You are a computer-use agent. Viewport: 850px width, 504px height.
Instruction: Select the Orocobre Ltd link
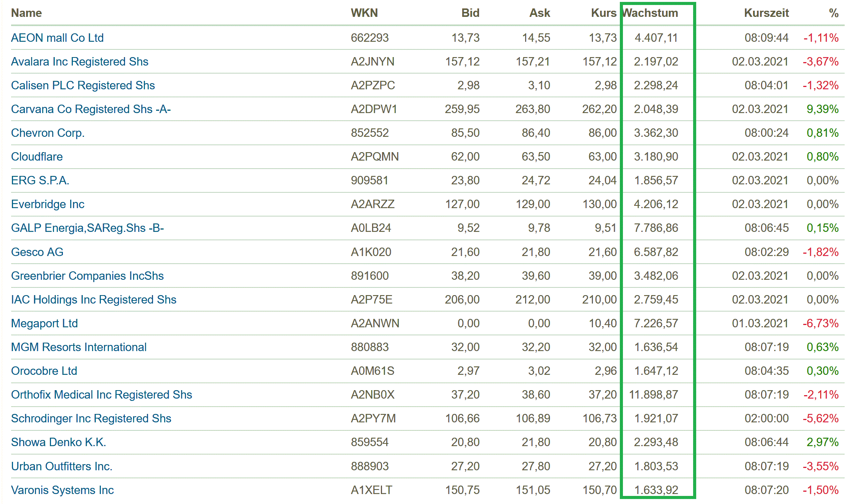tap(44, 371)
